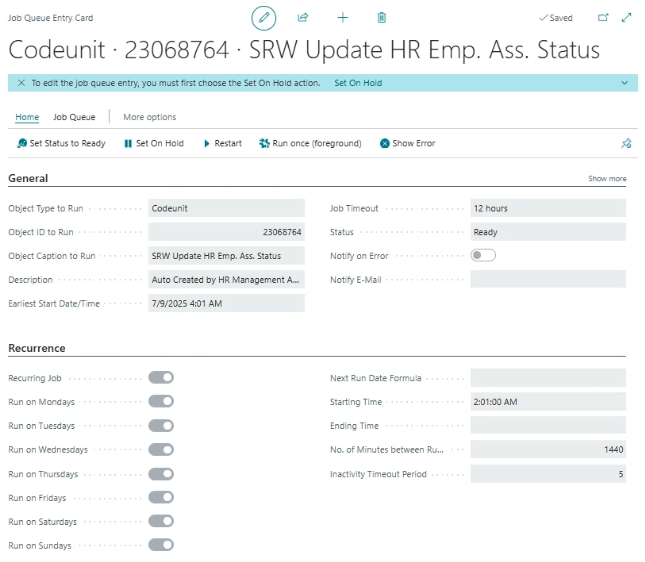The image size is (645, 562).
Task: Expand General section with Show more
Action: click(607, 179)
